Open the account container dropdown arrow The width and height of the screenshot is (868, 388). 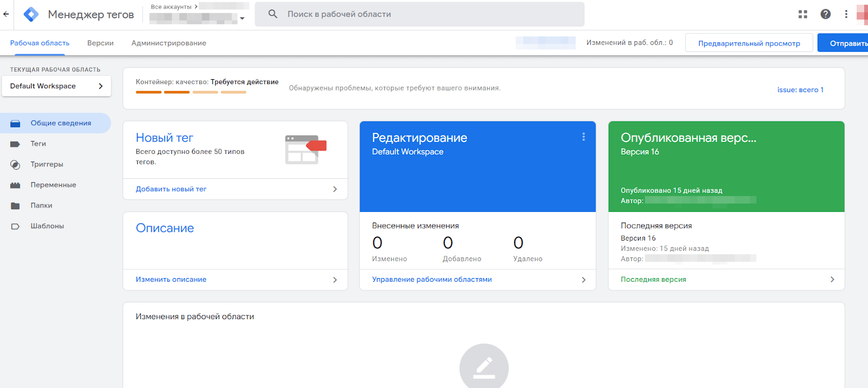242,18
